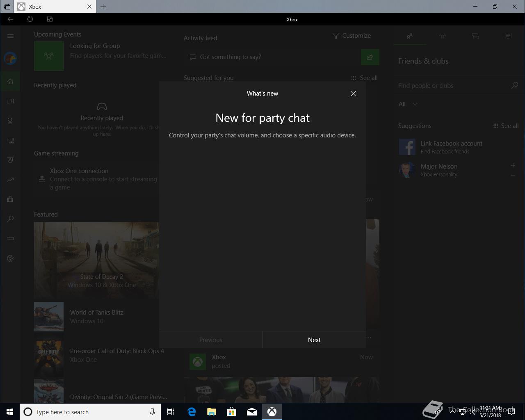Open Trending arrow icon in sidebar
Screen dimensions: 525x420
click(10, 180)
